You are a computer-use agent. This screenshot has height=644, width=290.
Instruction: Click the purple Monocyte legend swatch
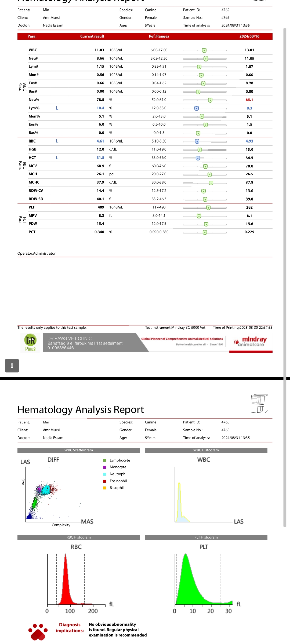[105, 467]
